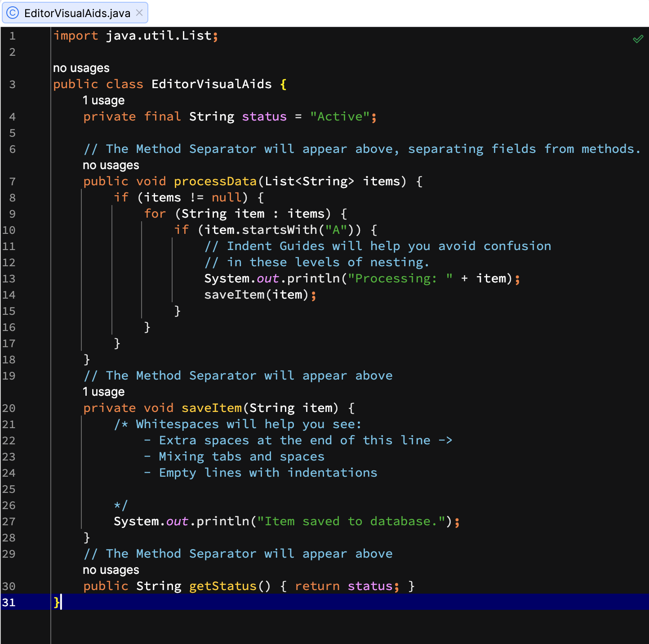649x644 pixels.
Task: Click the closing brace on line 31
Action: [56, 602]
